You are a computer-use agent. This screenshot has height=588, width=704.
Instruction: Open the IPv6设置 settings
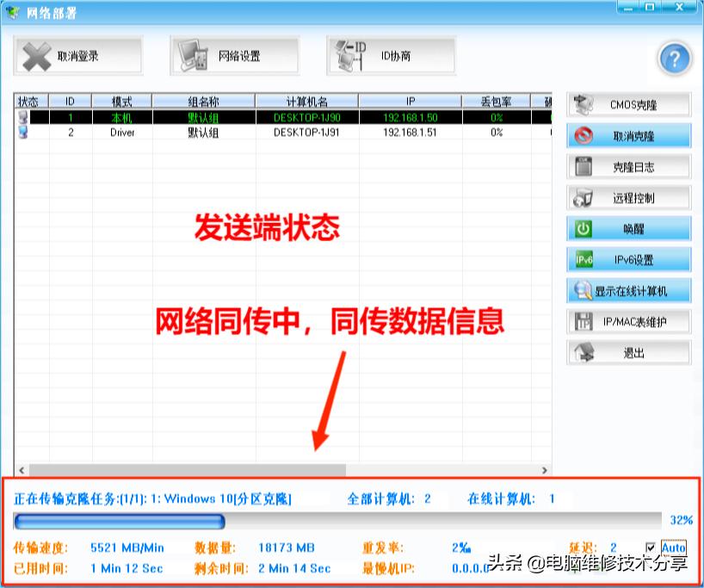[x=629, y=258]
